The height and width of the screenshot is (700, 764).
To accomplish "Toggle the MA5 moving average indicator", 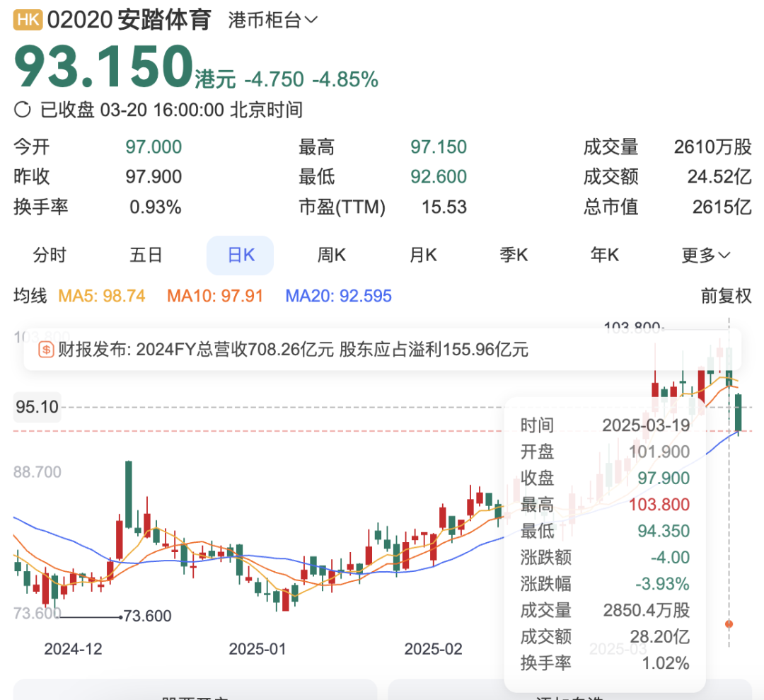I will (102, 296).
